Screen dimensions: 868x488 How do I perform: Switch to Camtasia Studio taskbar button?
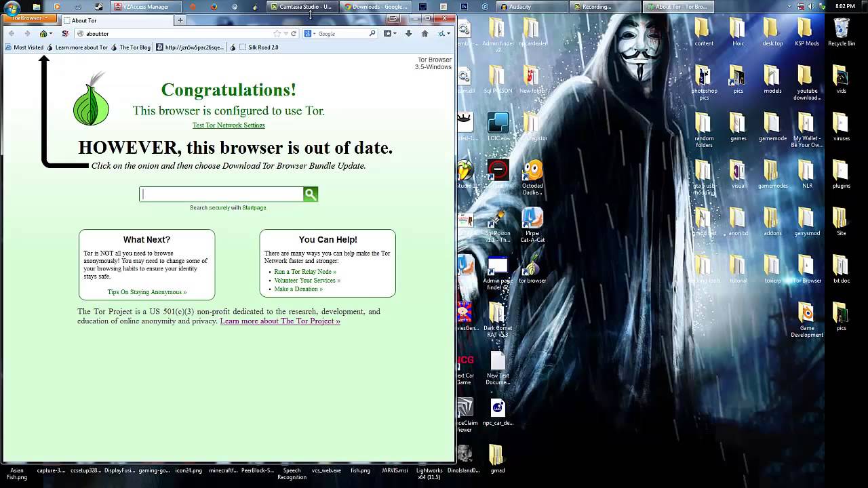pyautogui.click(x=303, y=7)
